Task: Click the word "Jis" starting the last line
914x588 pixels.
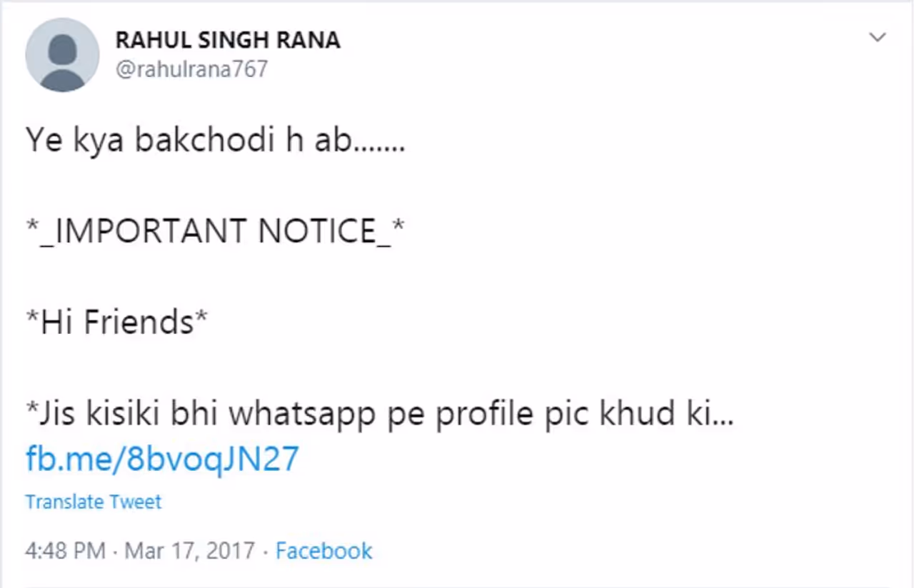Action: click(x=51, y=415)
